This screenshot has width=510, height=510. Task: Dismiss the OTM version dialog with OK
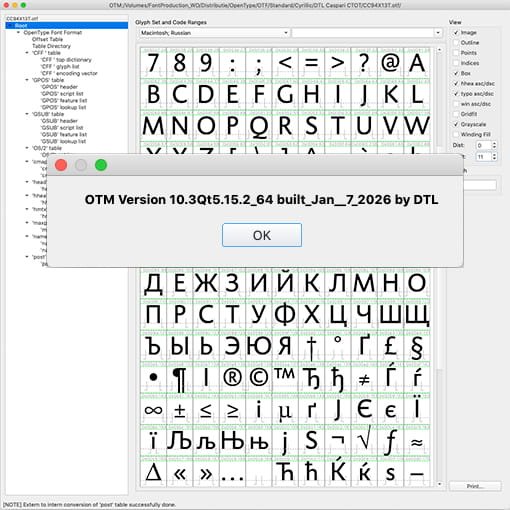262,235
